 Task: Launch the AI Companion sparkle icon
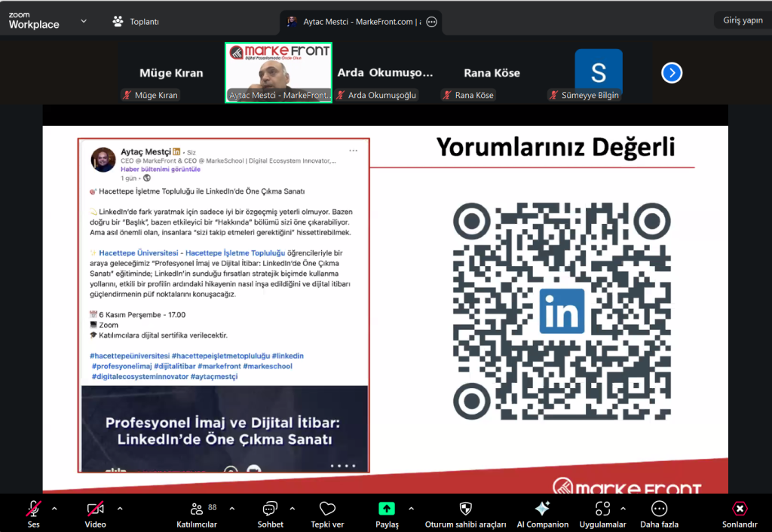click(542, 509)
